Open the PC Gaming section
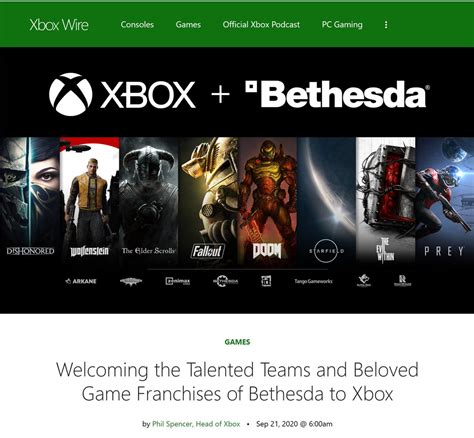This screenshot has width=474, height=438. pyautogui.click(x=342, y=25)
